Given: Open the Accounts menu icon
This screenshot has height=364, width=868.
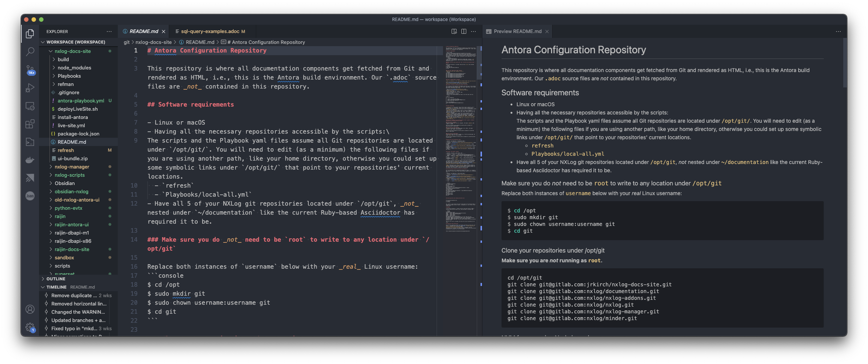Looking at the screenshot, I should (x=30, y=309).
